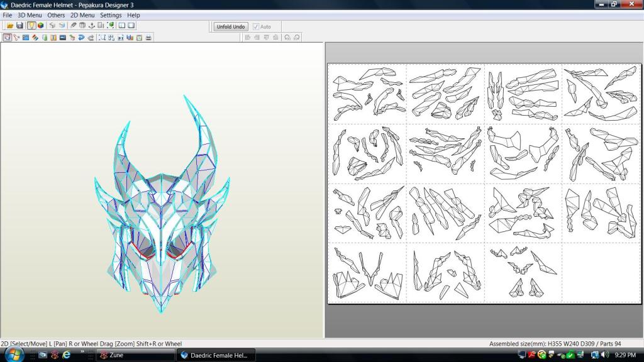Open the Help menu

tap(133, 15)
